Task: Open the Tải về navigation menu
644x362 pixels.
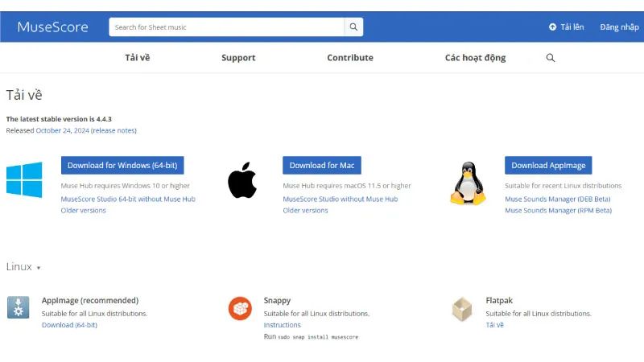Action: coord(137,58)
